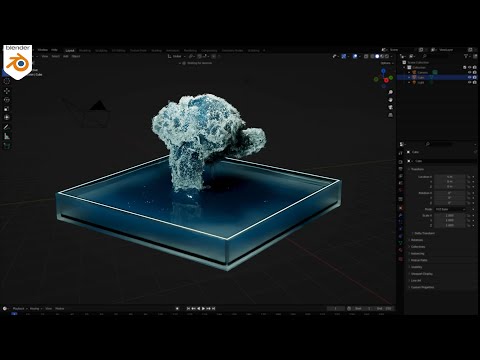This screenshot has height=360, width=480.
Task: Click the outliner filter funnel icon
Action: pos(466,56)
